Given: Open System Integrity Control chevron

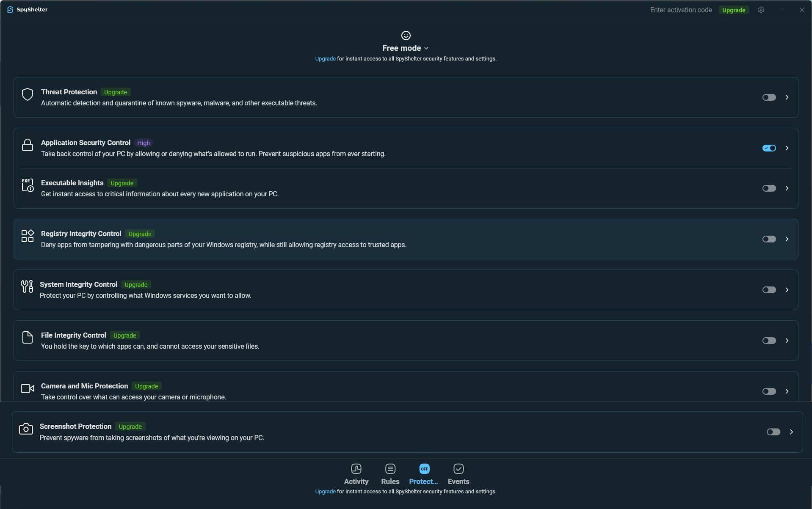Looking at the screenshot, I should pyautogui.click(x=787, y=290).
